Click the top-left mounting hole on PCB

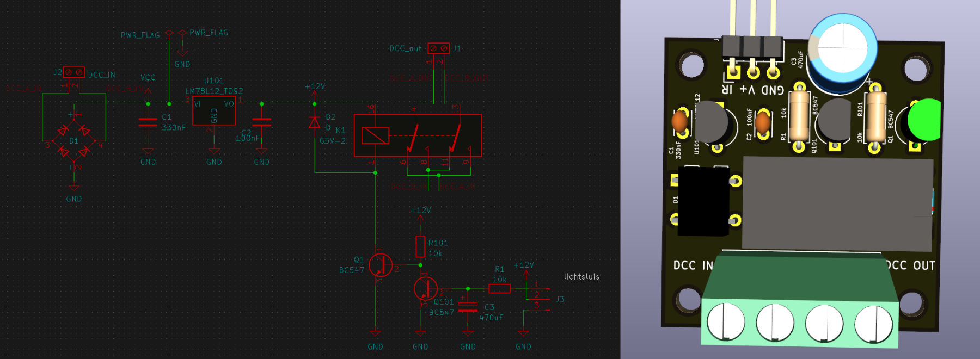click(x=692, y=65)
